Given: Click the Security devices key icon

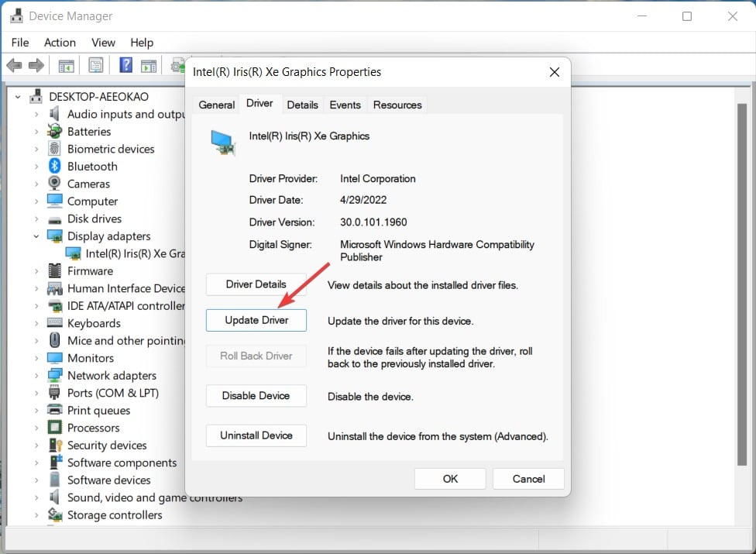Looking at the screenshot, I should (x=56, y=445).
